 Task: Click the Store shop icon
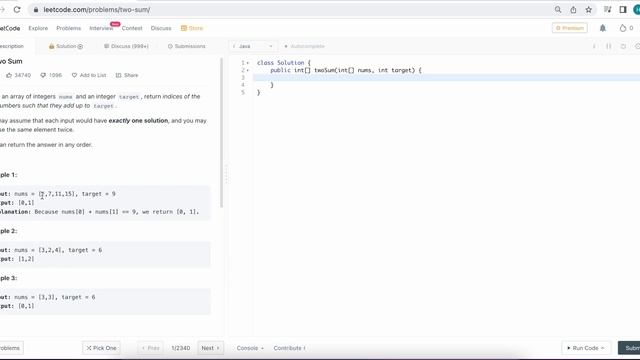pos(184,28)
